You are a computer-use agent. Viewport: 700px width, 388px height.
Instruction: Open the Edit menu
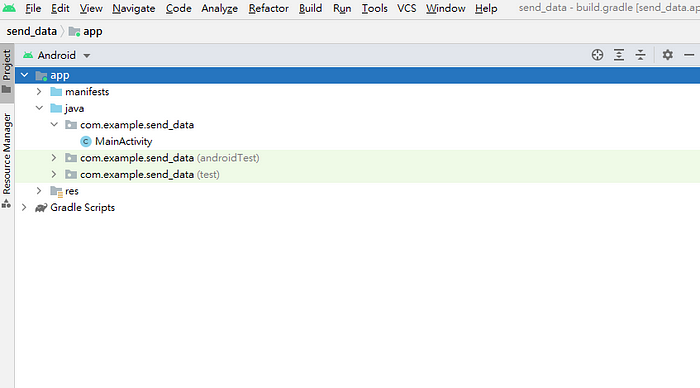[x=60, y=8]
